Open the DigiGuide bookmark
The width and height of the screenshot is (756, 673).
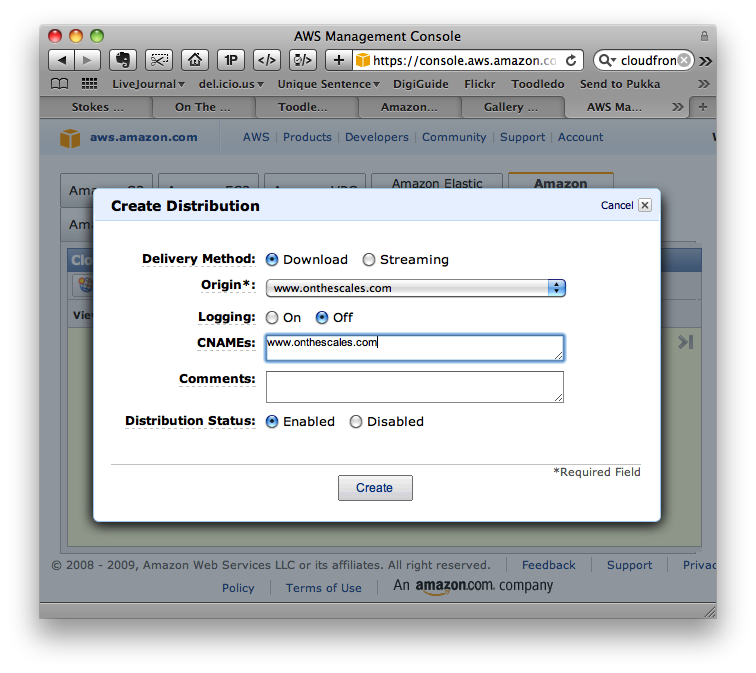pyautogui.click(x=420, y=84)
